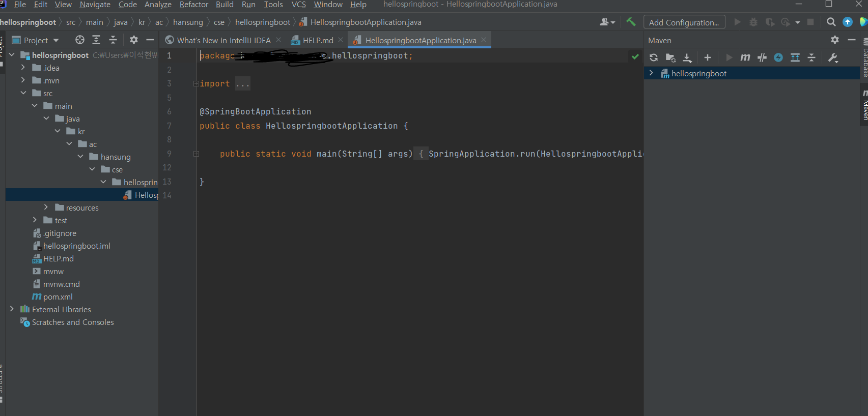Viewport: 868px width, 416px height.
Task: Close the HELP.md tab
Action: pos(341,40)
